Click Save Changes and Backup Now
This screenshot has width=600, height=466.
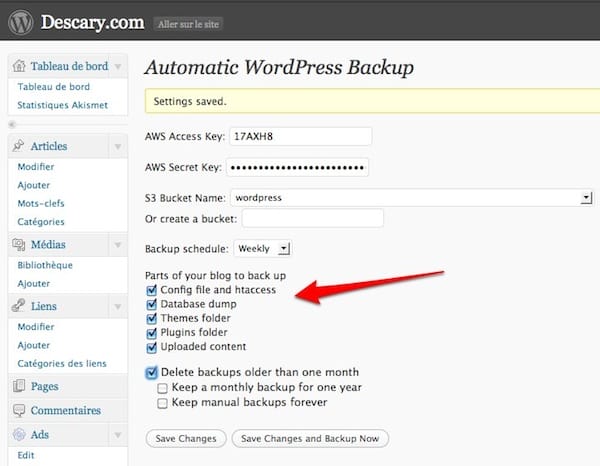coord(310,438)
